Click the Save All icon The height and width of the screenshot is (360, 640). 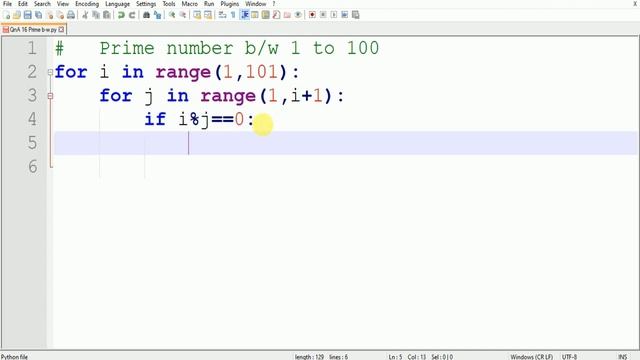pyautogui.click(x=38, y=15)
